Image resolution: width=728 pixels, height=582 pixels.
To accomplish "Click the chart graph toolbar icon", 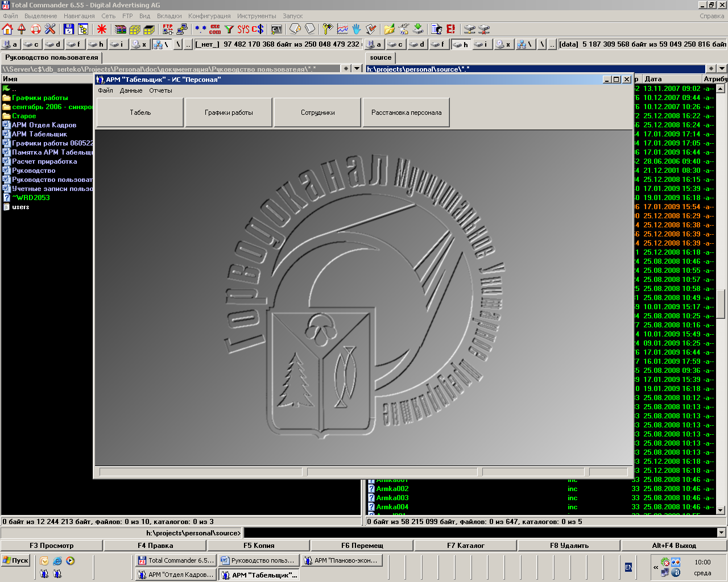I will (x=342, y=29).
